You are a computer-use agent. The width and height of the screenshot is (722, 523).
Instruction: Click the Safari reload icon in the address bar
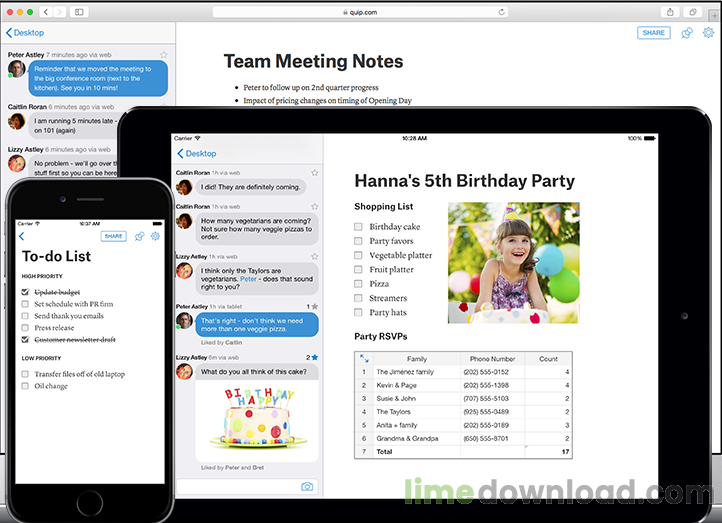(501, 12)
